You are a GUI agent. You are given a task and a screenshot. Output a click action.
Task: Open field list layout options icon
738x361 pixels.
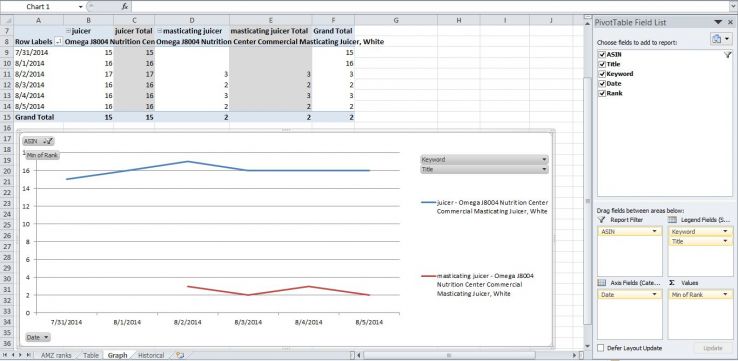720,39
